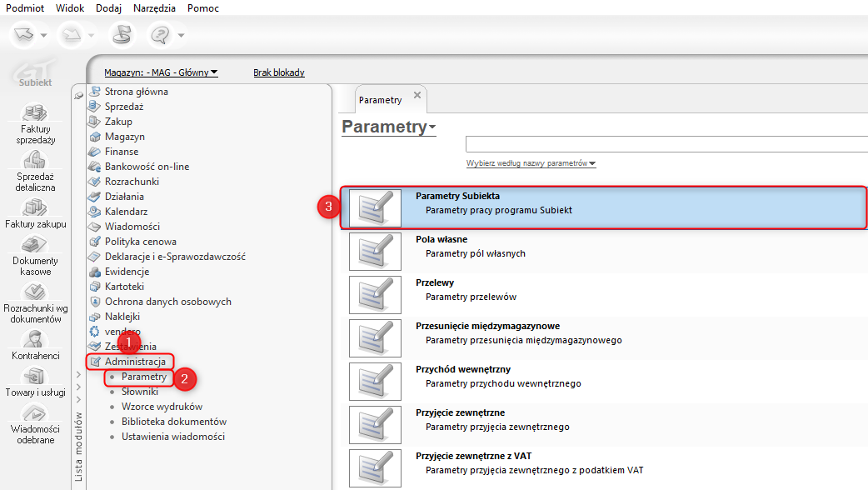Click the help question mark toolbar icon
Image resolution: width=868 pixels, height=490 pixels.
[158, 35]
